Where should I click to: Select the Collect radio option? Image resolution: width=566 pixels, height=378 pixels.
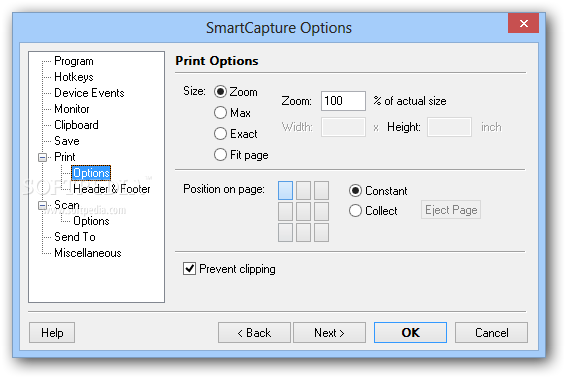coord(355,210)
